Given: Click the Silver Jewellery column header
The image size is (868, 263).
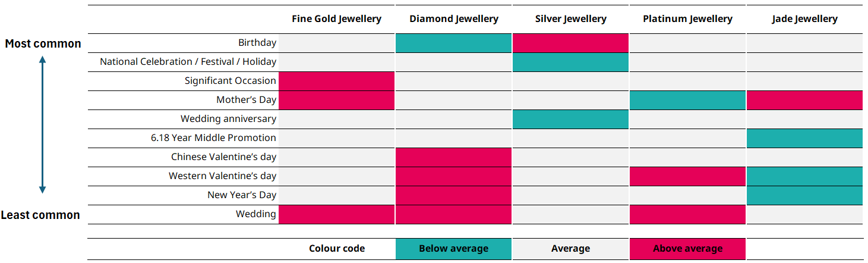Looking at the screenshot, I should (570, 19).
